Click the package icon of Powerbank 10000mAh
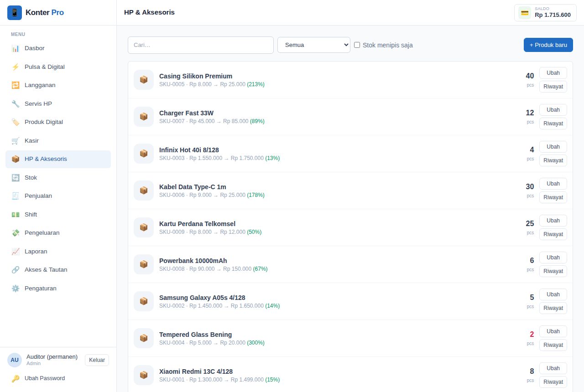Viewport: 584px width, 392px height. [144, 264]
